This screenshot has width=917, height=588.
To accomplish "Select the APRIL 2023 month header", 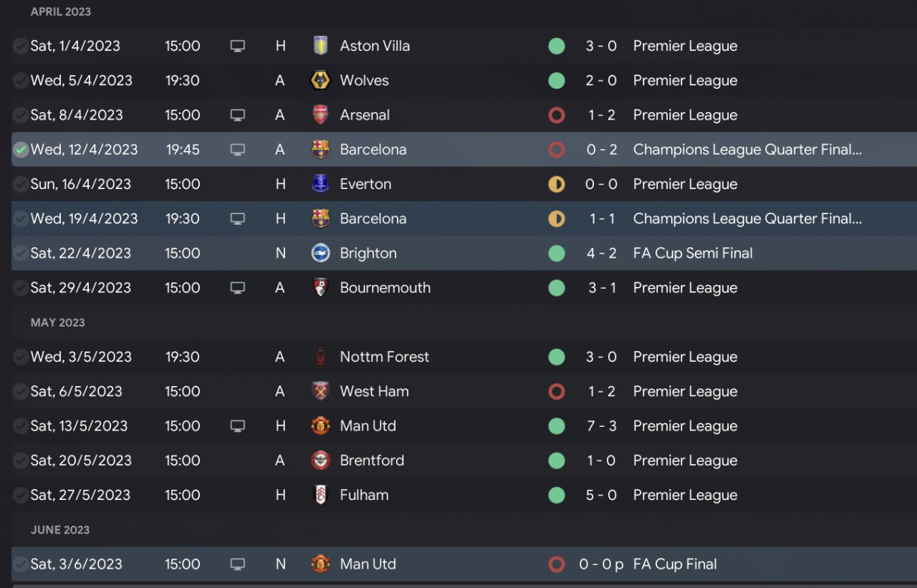I will 61,12.
